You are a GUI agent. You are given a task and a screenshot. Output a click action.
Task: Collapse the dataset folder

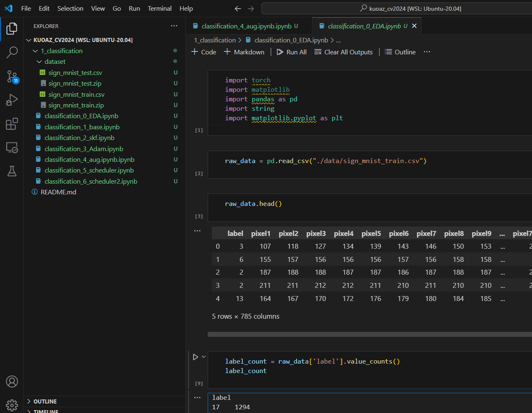tap(40, 62)
